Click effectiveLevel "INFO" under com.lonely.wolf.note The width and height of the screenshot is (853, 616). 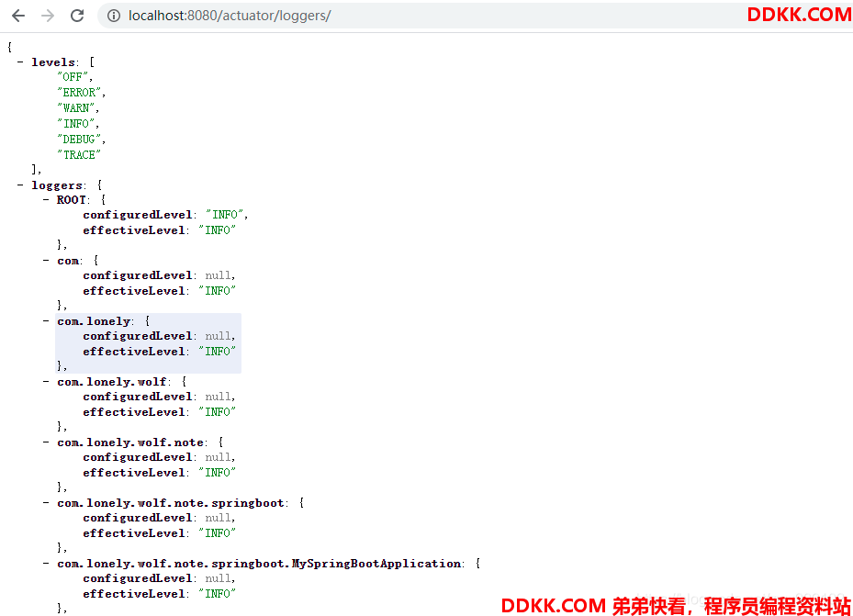coord(218,473)
